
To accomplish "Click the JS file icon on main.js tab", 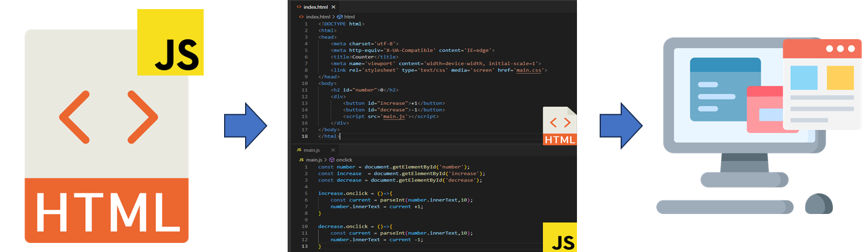I will pos(298,150).
